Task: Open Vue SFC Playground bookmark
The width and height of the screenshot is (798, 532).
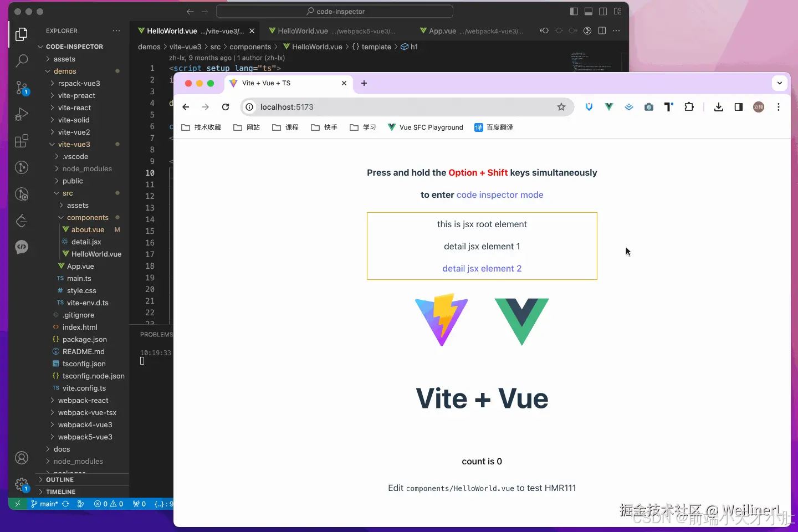Action: click(x=425, y=127)
